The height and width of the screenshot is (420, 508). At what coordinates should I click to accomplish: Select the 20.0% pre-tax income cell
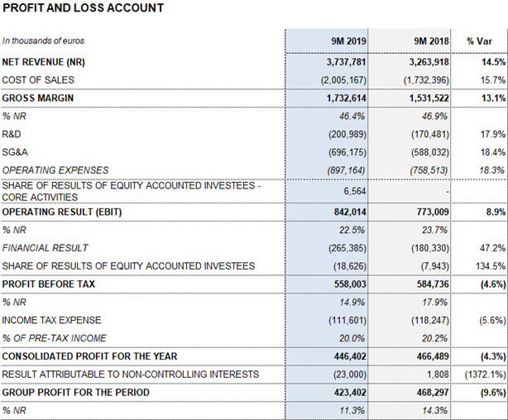click(x=352, y=338)
